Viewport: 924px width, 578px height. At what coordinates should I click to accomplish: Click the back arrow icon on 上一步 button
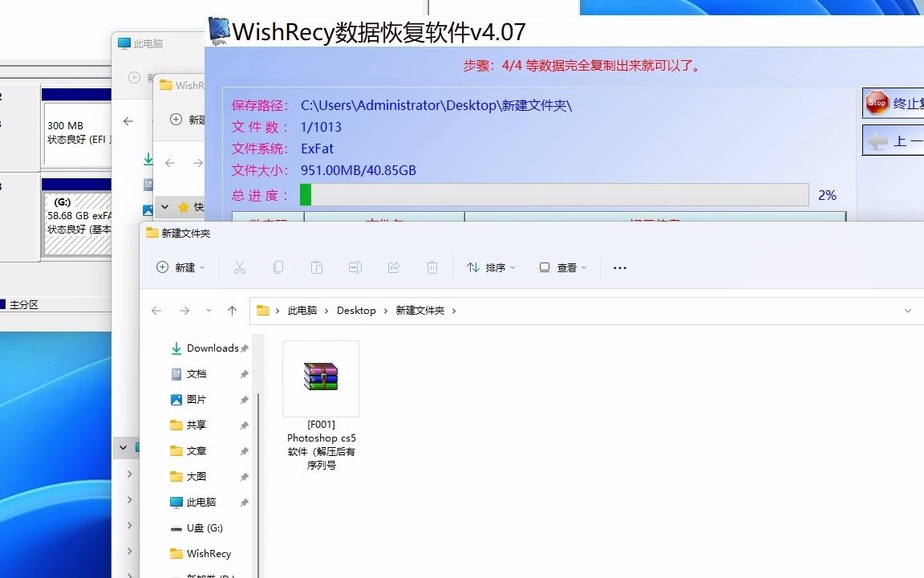877,140
